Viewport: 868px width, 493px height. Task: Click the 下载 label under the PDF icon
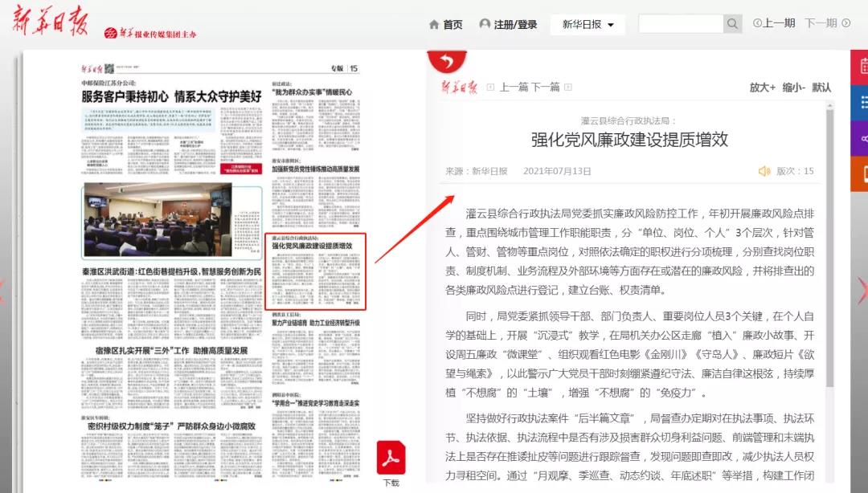[x=391, y=483]
